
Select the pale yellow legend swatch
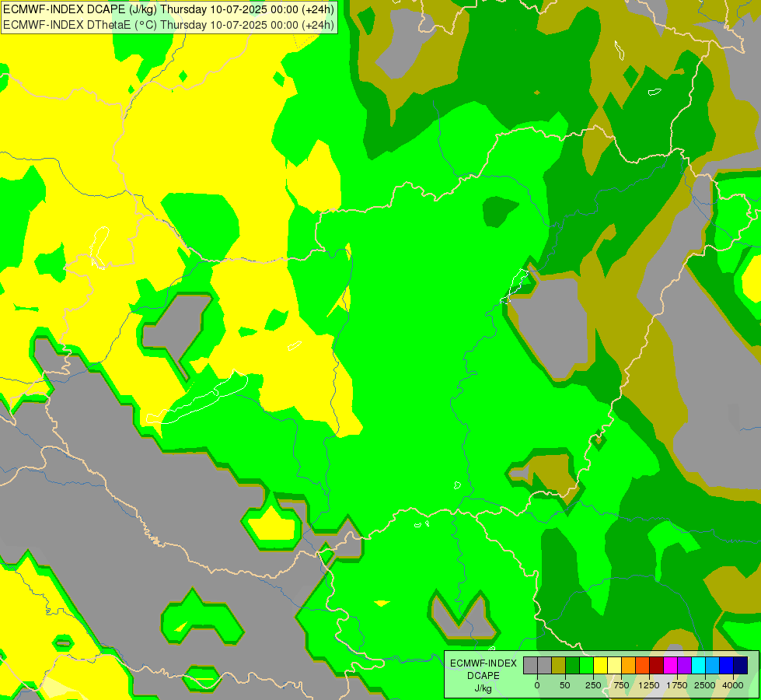[x=614, y=666]
